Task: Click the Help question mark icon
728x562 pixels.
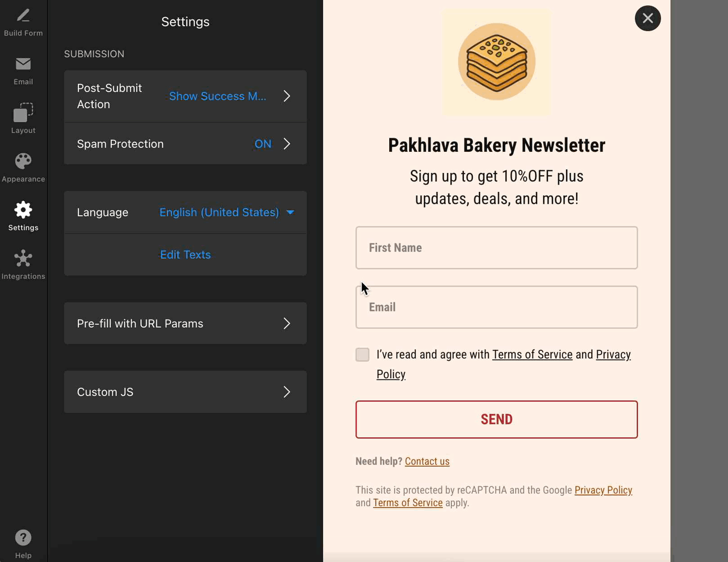Action: 23,538
